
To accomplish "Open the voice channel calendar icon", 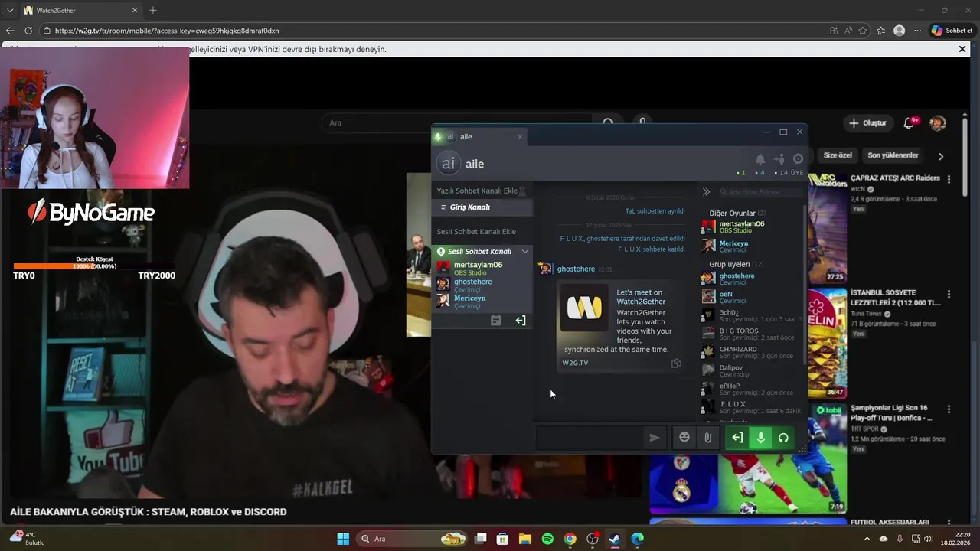I will 496,321.
